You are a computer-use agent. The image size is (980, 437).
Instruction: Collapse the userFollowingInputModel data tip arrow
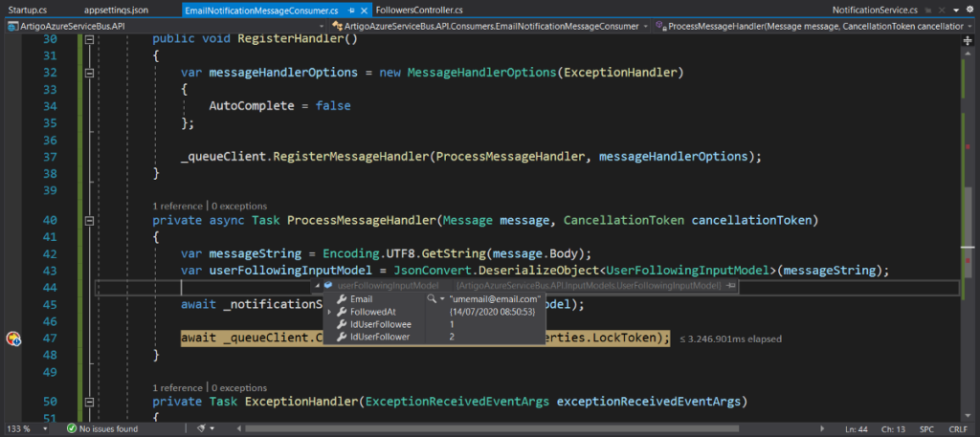[x=317, y=285]
